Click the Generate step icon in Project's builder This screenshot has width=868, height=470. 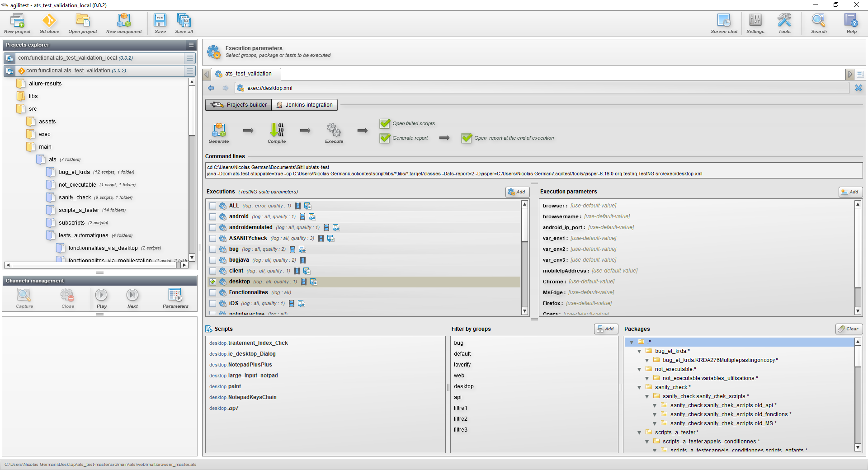click(218, 130)
